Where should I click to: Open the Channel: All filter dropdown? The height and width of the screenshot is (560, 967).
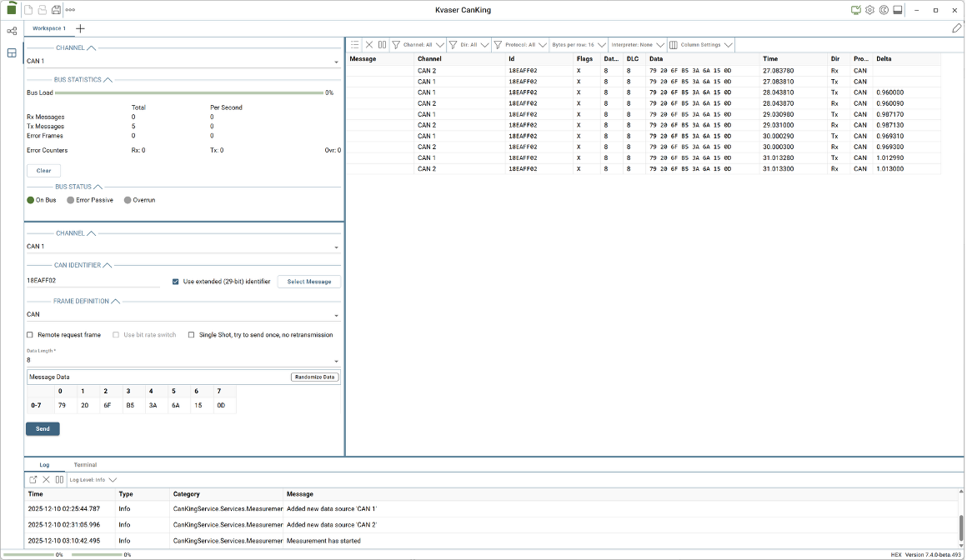(x=418, y=45)
